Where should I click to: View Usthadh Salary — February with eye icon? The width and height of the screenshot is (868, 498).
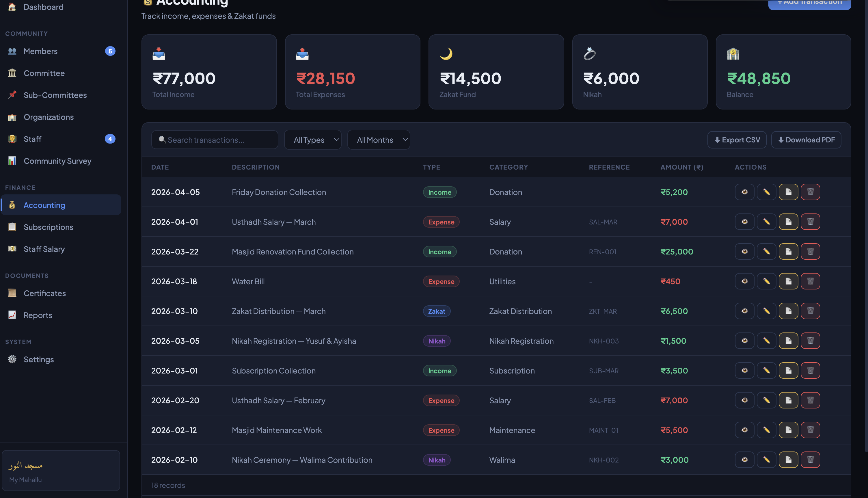pyautogui.click(x=744, y=400)
